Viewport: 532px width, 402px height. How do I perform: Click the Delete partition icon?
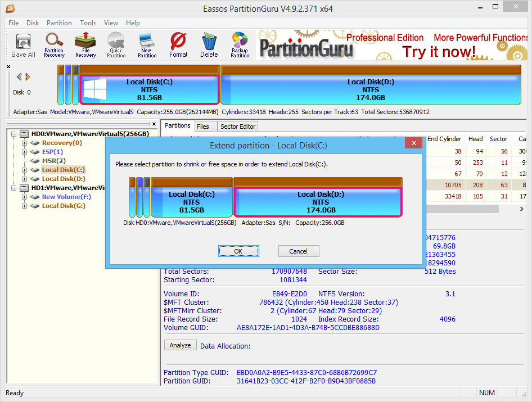tap(209, 45)
